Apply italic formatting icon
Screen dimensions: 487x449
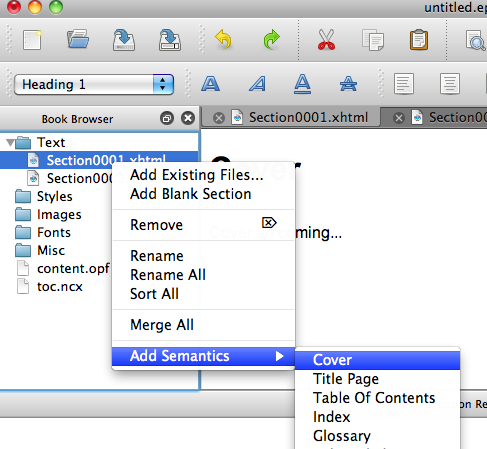point(258,84)
